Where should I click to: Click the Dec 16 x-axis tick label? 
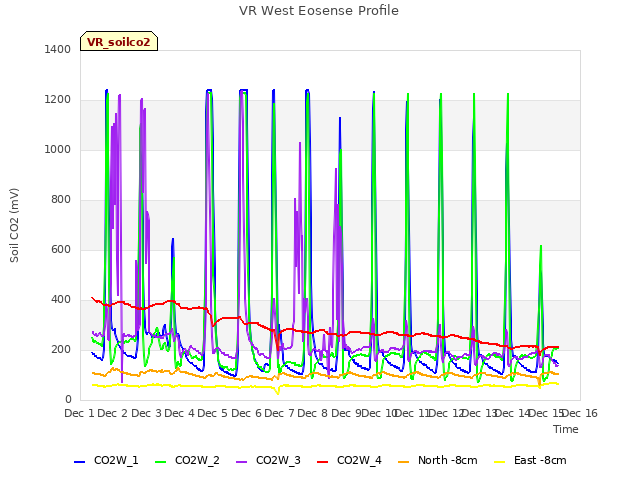tap(580, 413)
